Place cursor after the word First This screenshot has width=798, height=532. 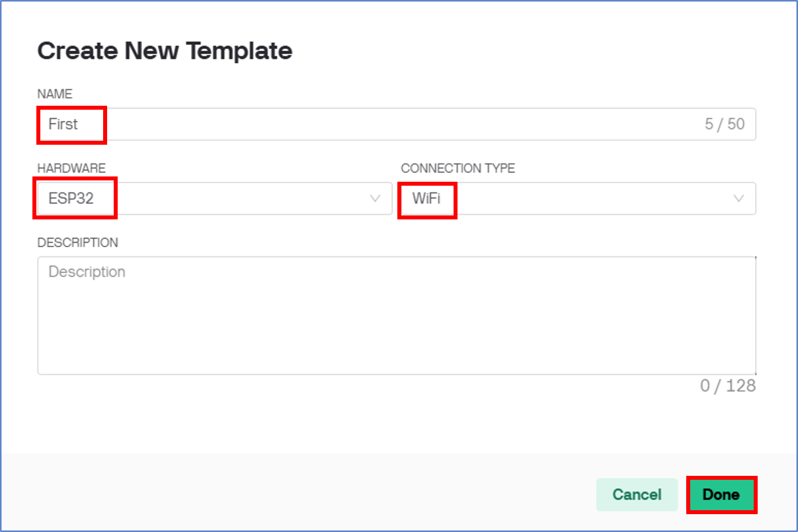[x=79, y=124]
